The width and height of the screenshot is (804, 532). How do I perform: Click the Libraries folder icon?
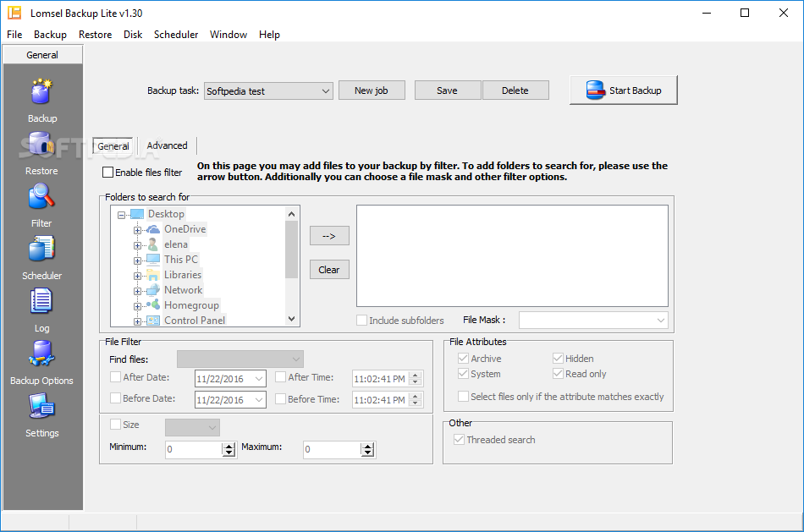[153, 275]
